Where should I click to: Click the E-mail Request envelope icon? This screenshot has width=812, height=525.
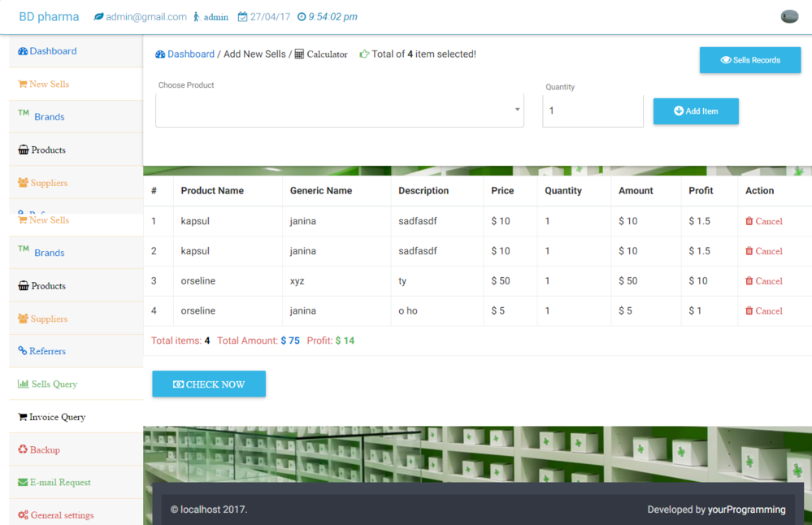click(23, 483)
